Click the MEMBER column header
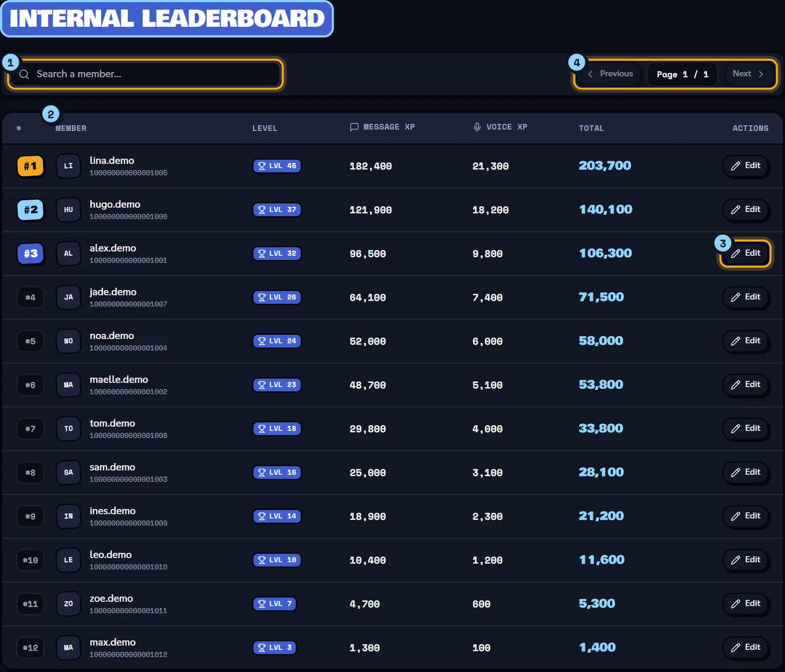785x672 pixels. pos(71,128)
